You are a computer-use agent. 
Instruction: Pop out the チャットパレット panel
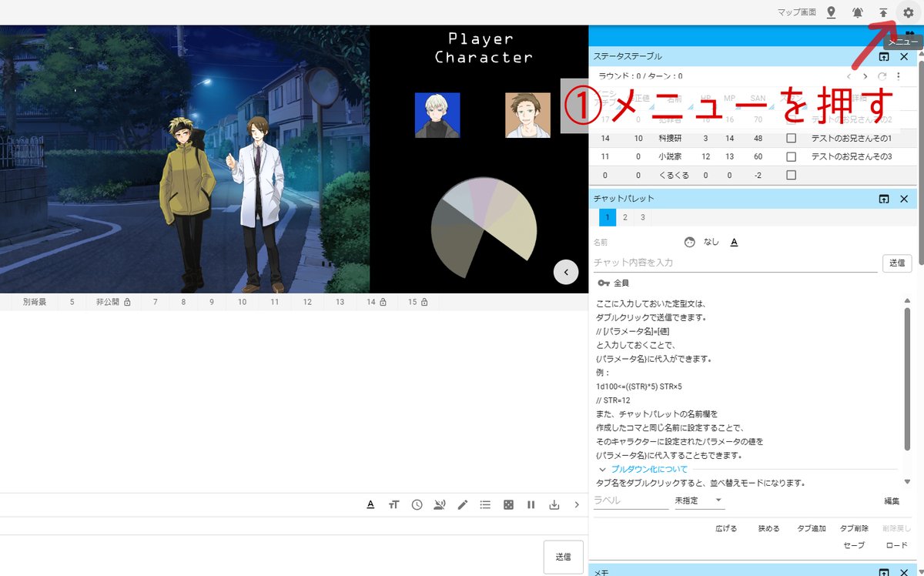(884, 199)
